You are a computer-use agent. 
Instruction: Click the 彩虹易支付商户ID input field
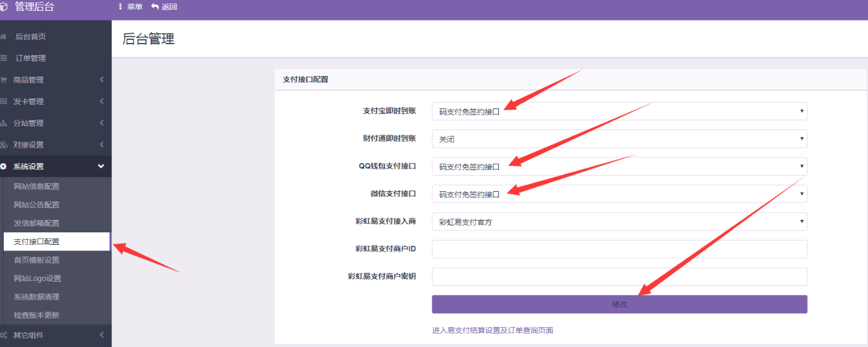click(619, 249)
